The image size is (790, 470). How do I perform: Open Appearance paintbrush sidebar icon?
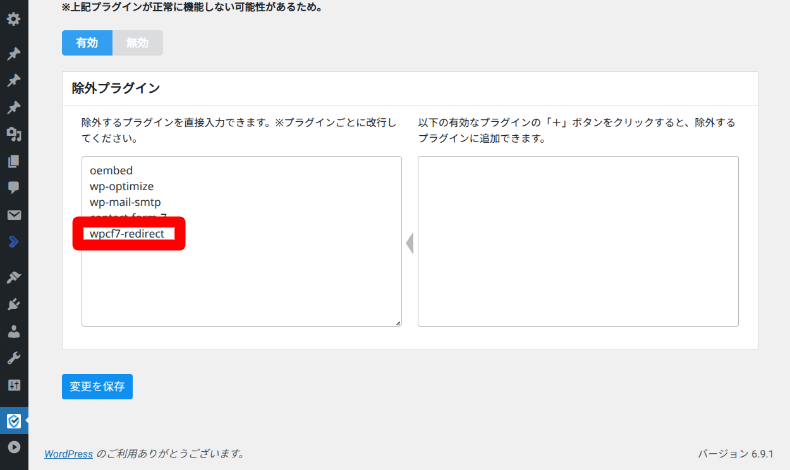[14, 277]
